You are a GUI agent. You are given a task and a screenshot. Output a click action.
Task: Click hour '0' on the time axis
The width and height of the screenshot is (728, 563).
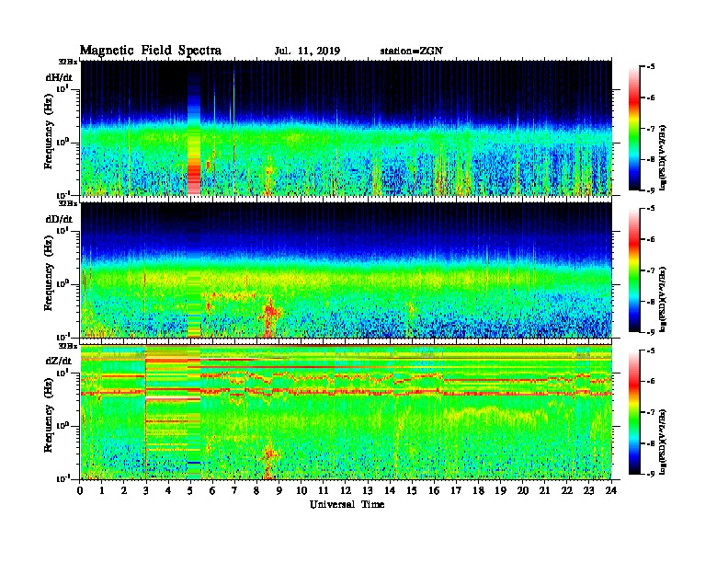click(x=80, y=490)
